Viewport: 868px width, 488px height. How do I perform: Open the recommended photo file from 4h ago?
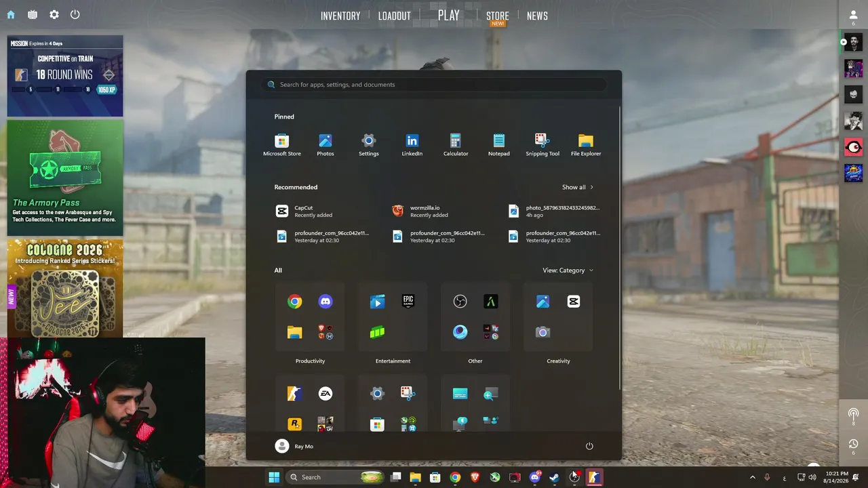553,211
